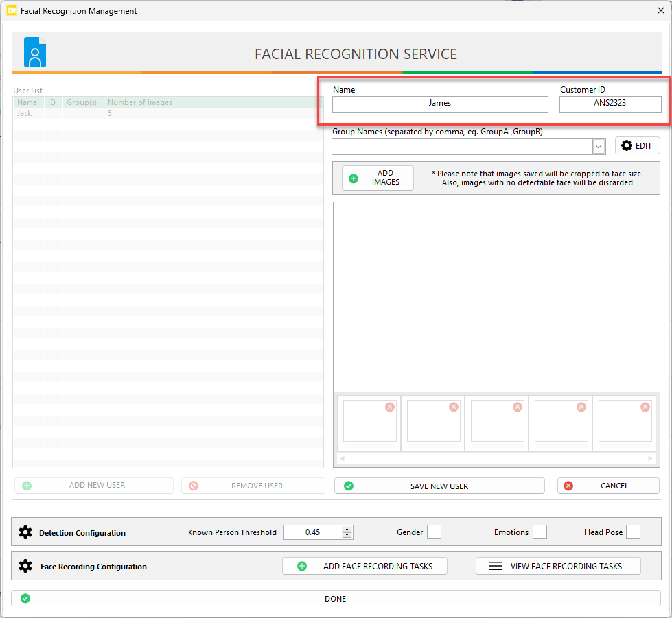Click the gear icon beside Face Recording Configuration
This screenshot has width=672, height=618.
pos(25,567)
